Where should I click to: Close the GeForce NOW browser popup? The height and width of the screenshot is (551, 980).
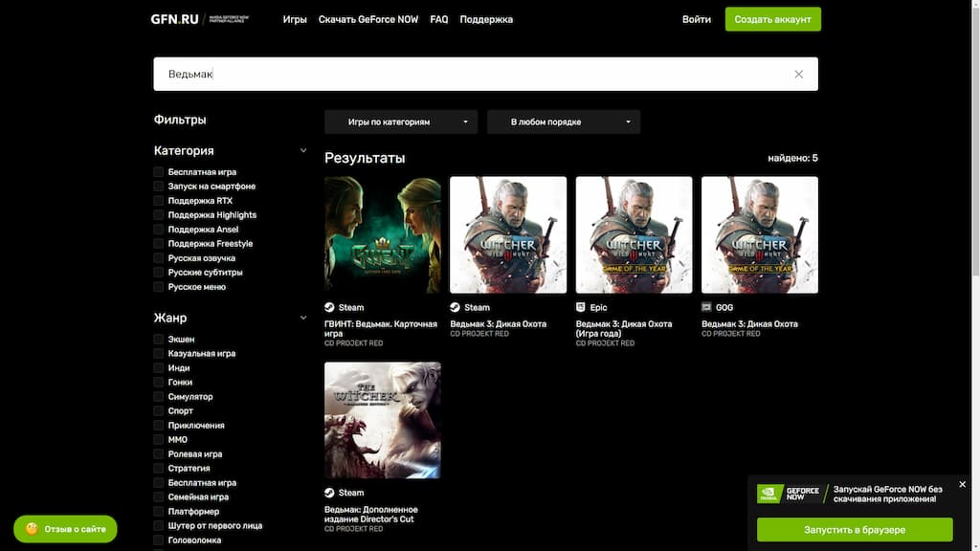[x=962, y=484]
